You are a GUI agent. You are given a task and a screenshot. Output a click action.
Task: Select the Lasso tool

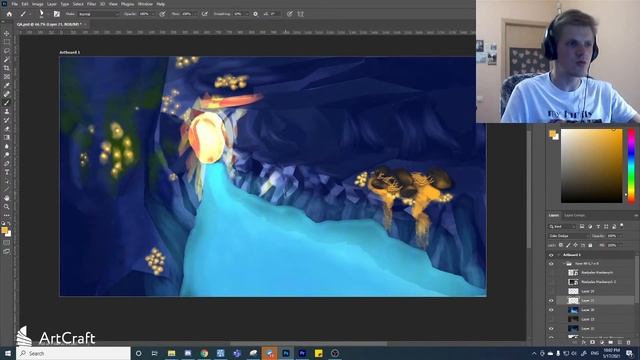pyautogui.click(x=7, y=51)
